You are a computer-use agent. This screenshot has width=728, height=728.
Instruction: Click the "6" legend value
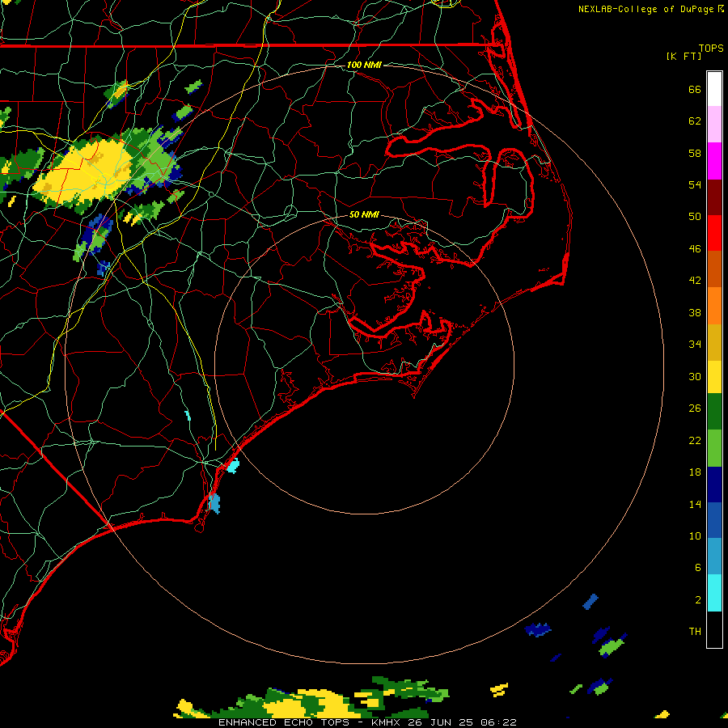tap(698, 567)
